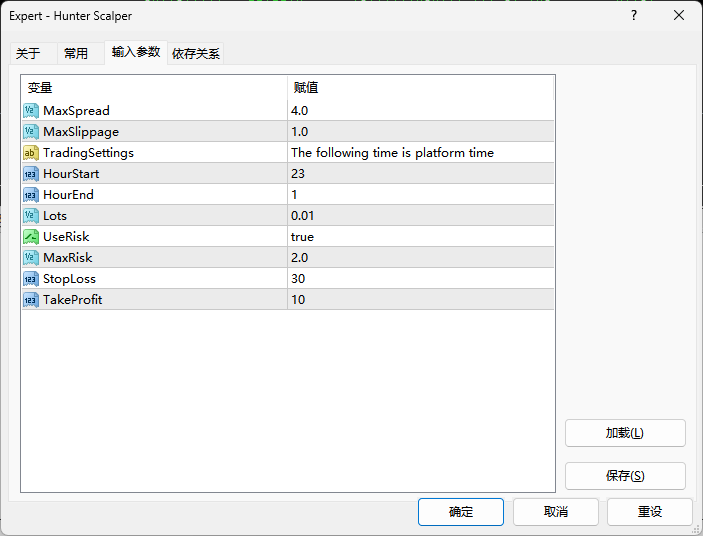Click the 取消 button
This screenshot has width=703, height=536.
tap(555, 512)
